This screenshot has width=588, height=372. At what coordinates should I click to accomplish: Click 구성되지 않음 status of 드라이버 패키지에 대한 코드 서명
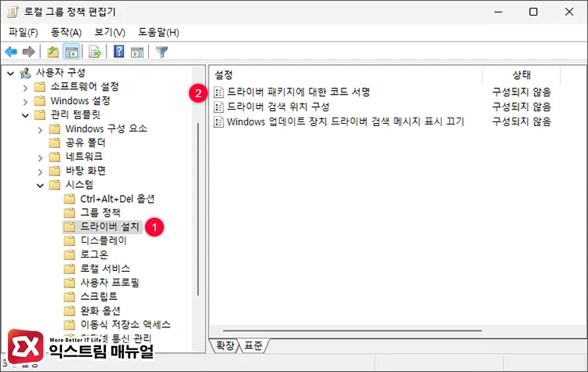[521, 92]
